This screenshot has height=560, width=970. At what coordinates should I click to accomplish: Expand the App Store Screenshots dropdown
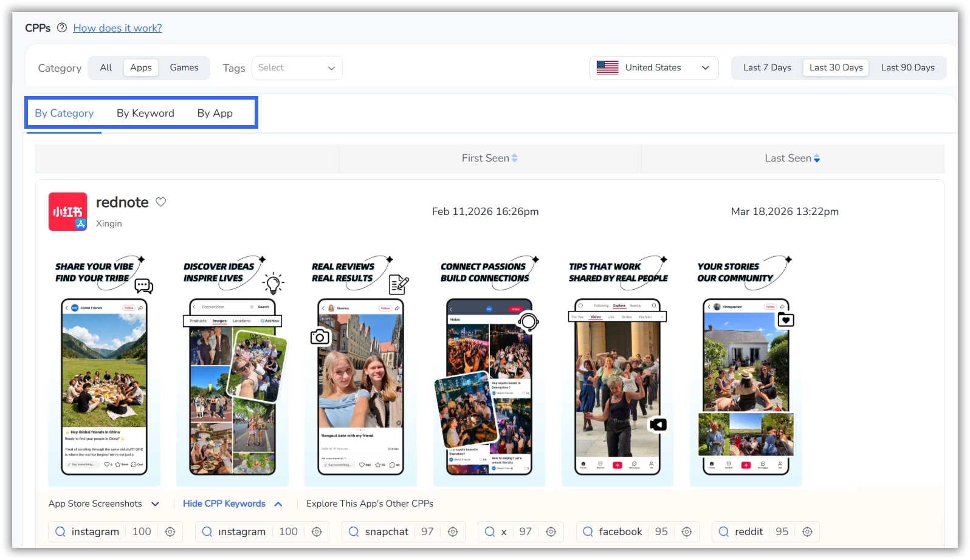click(x=103, y=504)
